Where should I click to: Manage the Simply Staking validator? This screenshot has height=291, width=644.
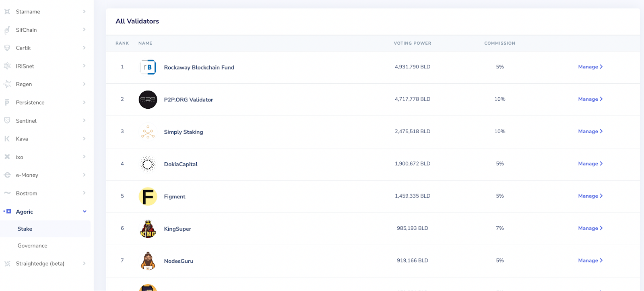click(590, 131)
